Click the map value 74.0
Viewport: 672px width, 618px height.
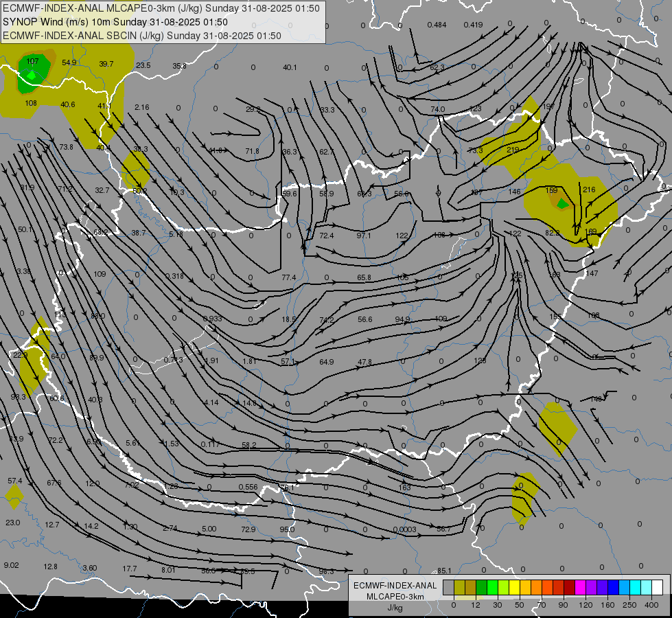click(x=437, y=109)
